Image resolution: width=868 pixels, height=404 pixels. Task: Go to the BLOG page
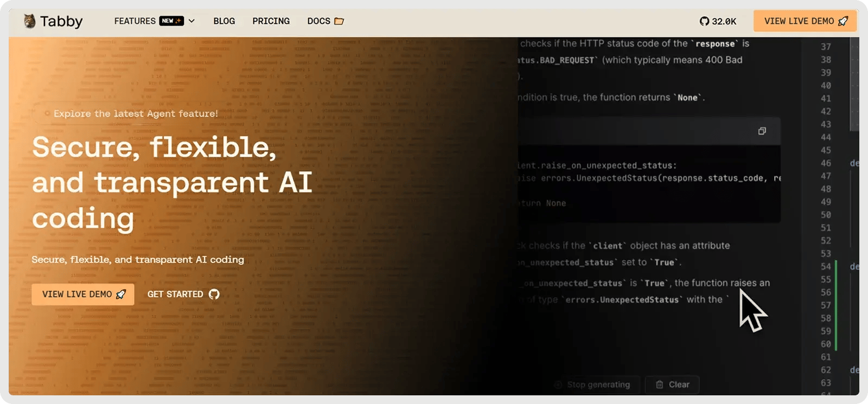pyautogui.click(x=224, y=21)
